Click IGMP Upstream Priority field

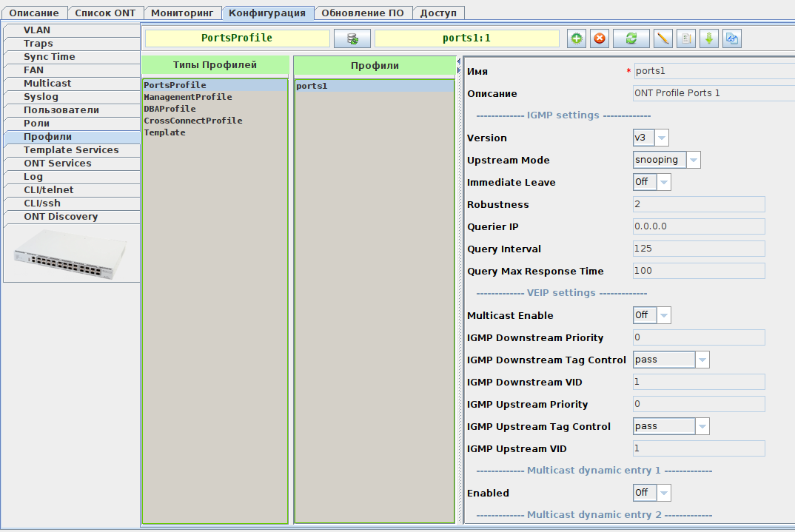coord(700,404)
